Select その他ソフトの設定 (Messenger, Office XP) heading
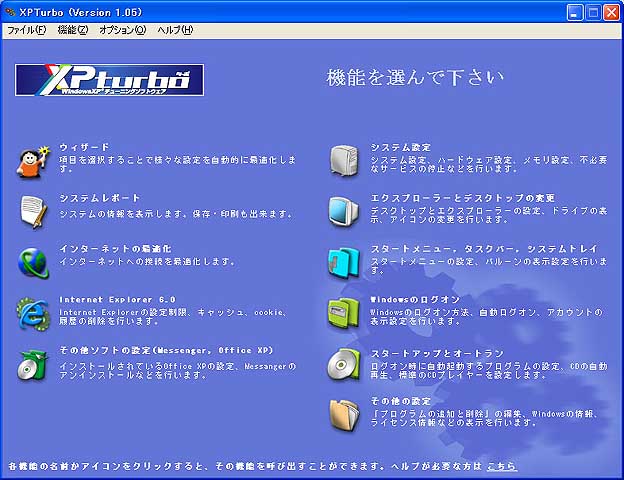The height and width of the screenshot is (480, 624). (166, 350)
